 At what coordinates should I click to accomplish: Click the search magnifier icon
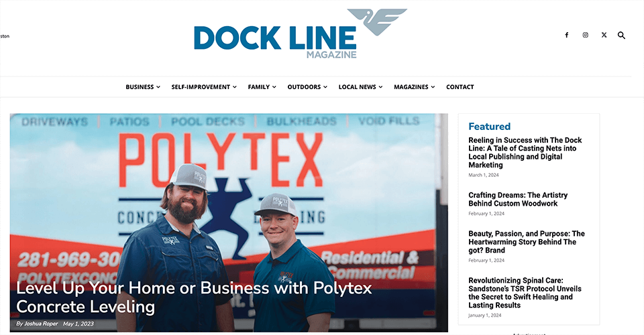[621, 36]
